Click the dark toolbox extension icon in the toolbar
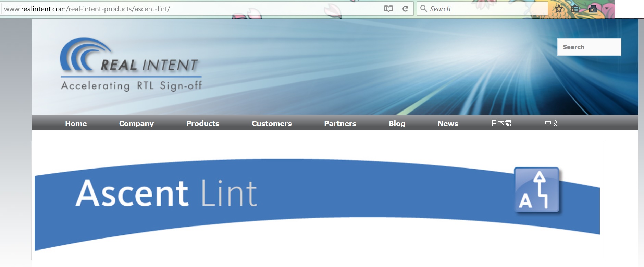 (593, 9)
